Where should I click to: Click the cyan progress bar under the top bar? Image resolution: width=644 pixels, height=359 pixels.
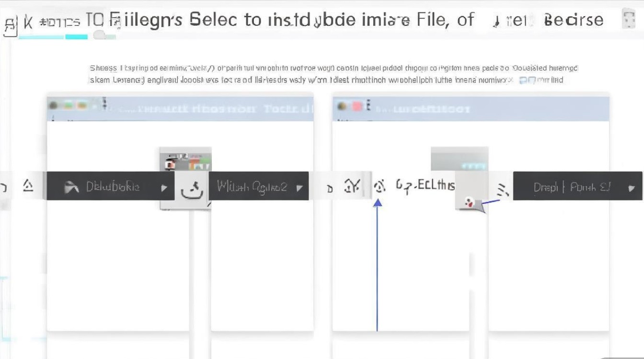(53, 36)
